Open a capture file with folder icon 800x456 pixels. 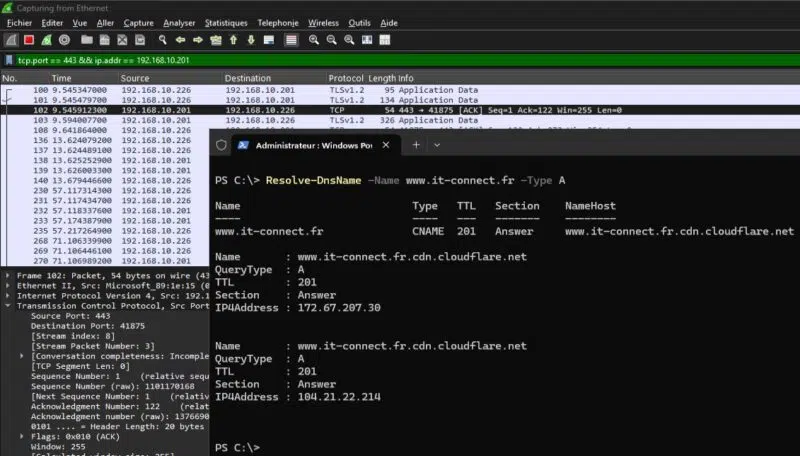[x=87, y=40]
